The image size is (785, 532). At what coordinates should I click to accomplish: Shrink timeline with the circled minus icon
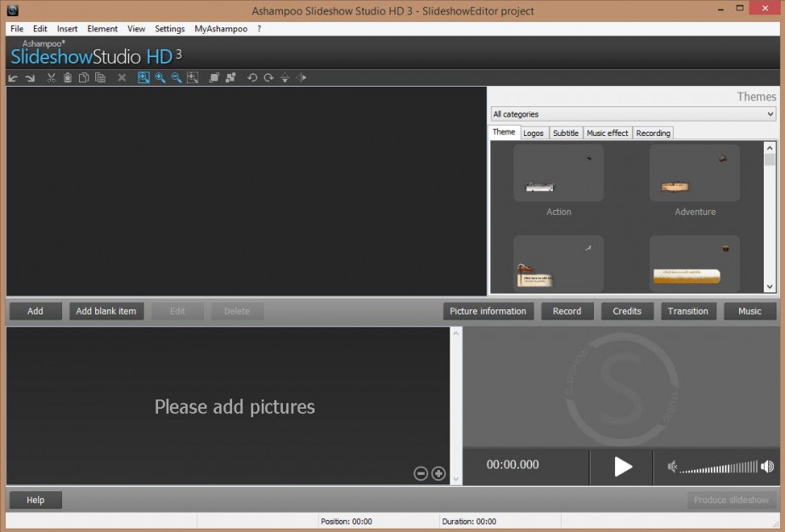(421, 473)
